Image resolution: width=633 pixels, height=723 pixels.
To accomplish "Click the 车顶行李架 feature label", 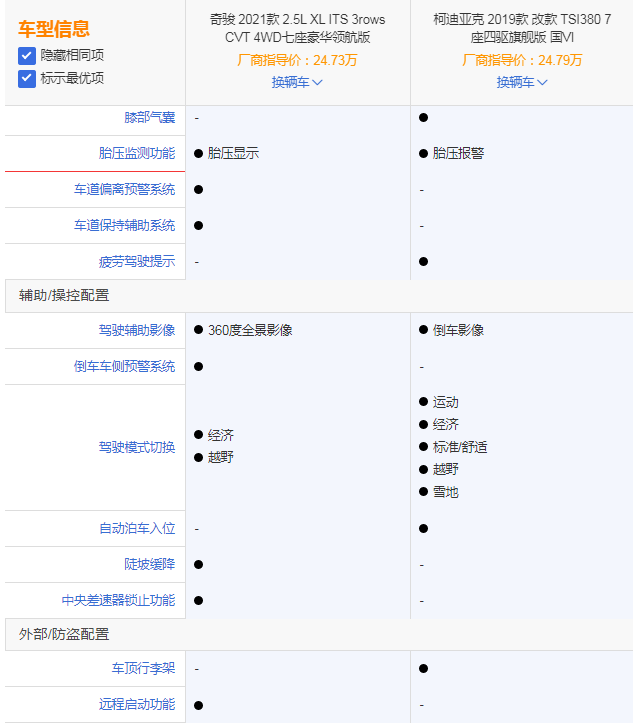I will click(143, 668).
